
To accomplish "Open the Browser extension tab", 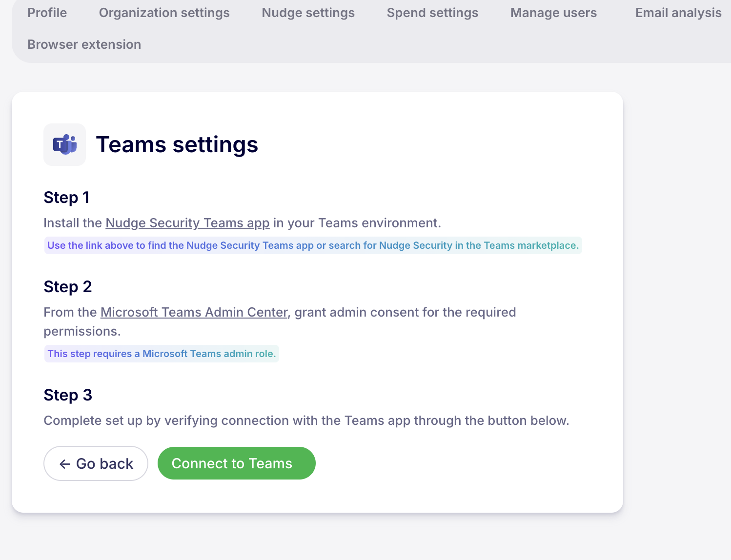I will [x=84, y=44].
